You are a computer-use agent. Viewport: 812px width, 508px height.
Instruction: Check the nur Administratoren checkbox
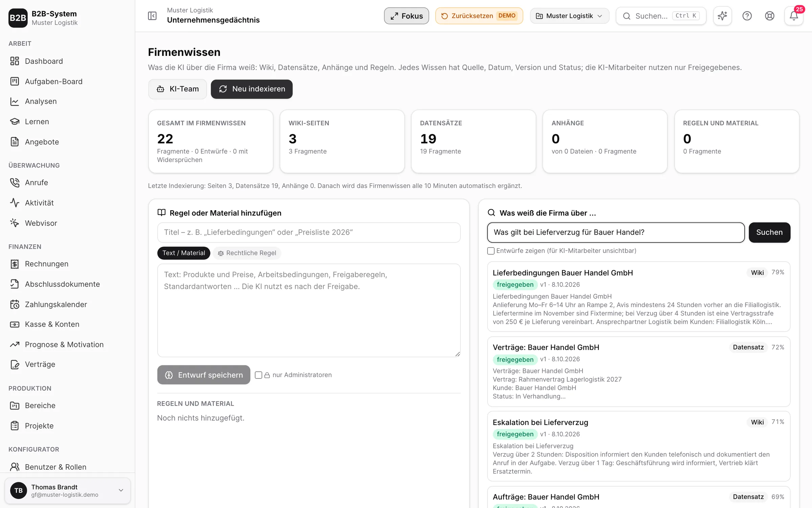coord(258,375)
